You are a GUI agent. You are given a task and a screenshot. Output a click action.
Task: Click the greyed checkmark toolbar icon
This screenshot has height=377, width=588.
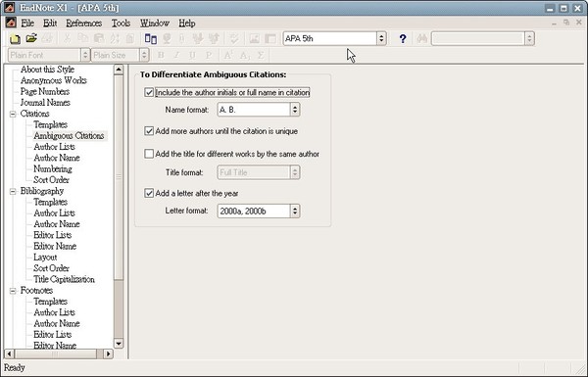pyautogui.click(x=234, y=38)
